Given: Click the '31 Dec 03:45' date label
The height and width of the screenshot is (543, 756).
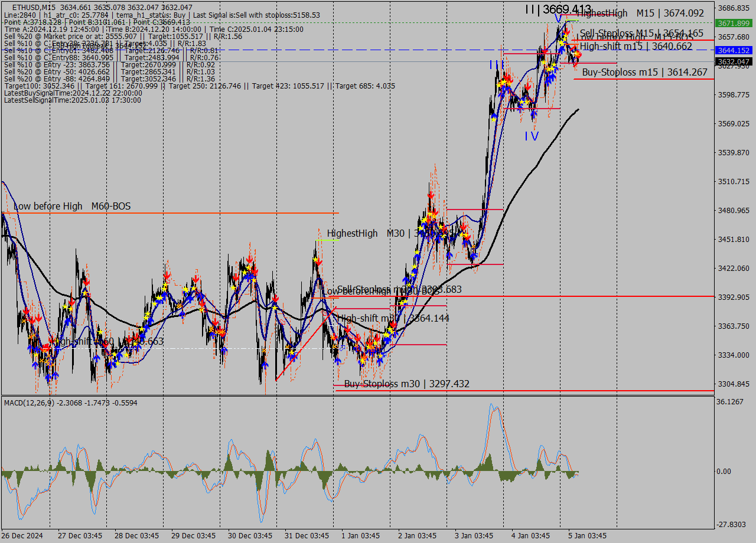Looking at the screenshot, I should 307,535.
